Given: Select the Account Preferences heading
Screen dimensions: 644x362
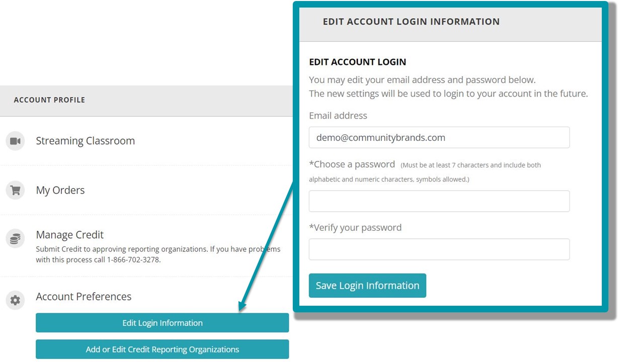Looking at the screenshot, I should click(x=84, y=297).
